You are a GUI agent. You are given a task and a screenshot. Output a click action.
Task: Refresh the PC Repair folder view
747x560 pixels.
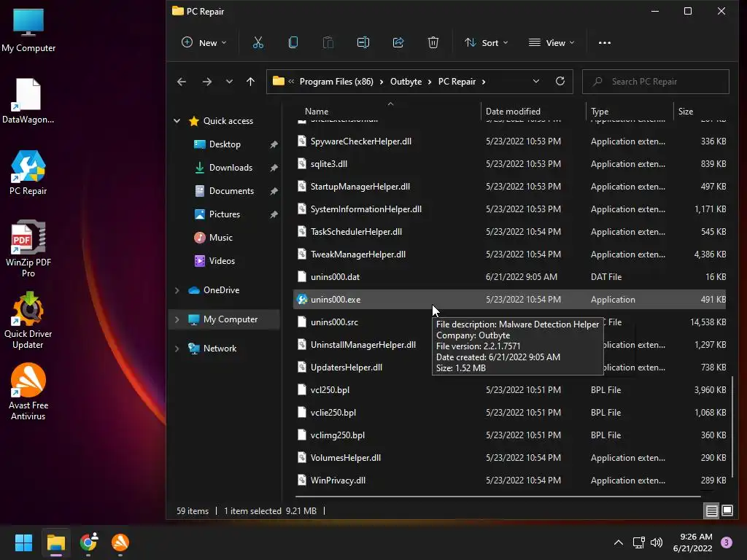(x=560, y=82)
